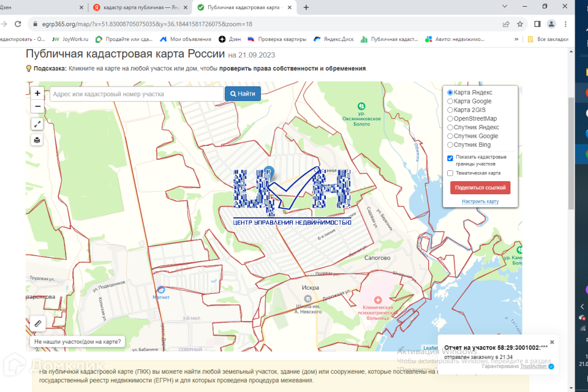The image size is (588, 392).
Task: Open new browser tab
Action: (x=306, y=7)
